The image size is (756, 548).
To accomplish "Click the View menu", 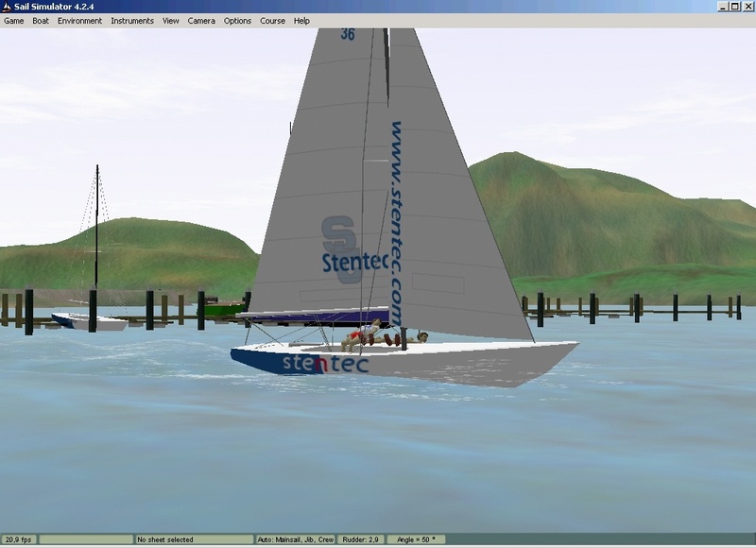I will [x=170, y=21].
